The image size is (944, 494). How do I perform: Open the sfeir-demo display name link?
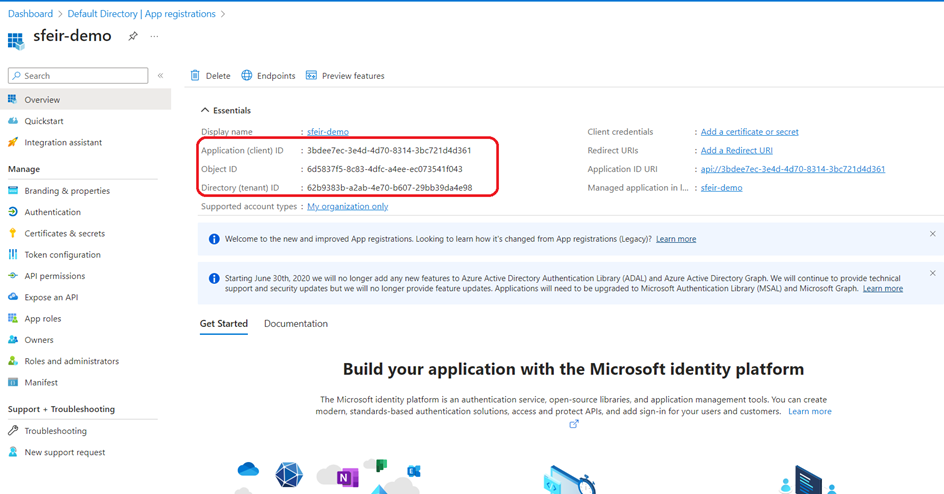point(328,132)
